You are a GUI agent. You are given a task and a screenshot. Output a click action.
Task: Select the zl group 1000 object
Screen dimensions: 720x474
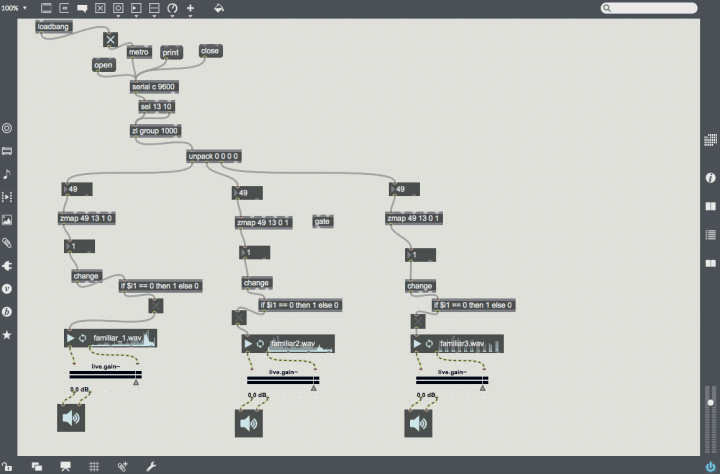point(155,131)
